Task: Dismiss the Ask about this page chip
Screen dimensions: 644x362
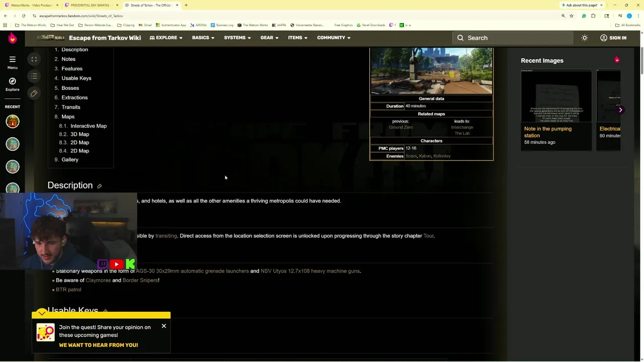Action: click(x=601, y=5)
